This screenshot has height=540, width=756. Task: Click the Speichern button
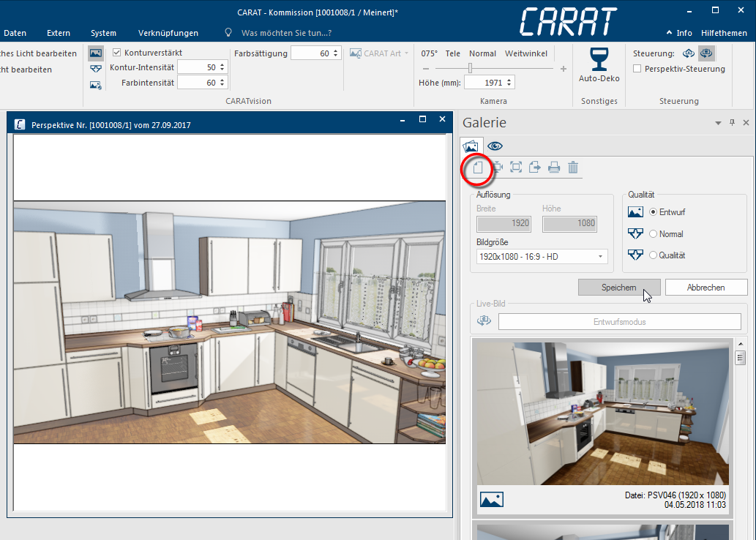[618, 288]
